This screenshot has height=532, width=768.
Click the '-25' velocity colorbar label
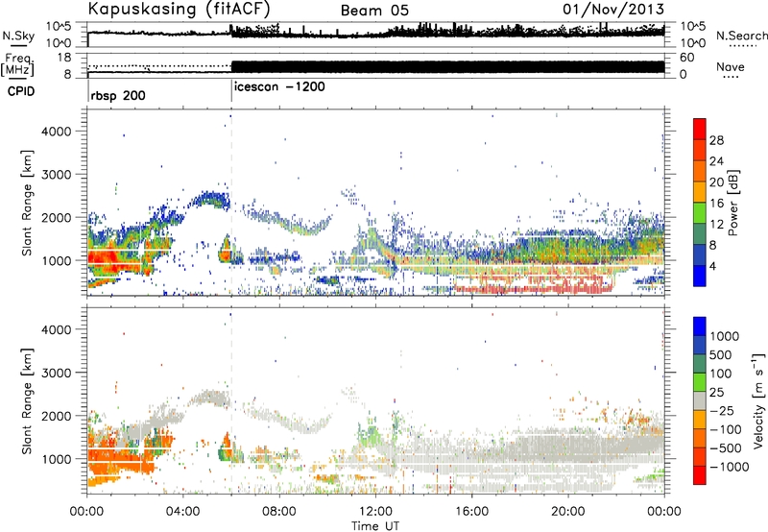point(723,410)
